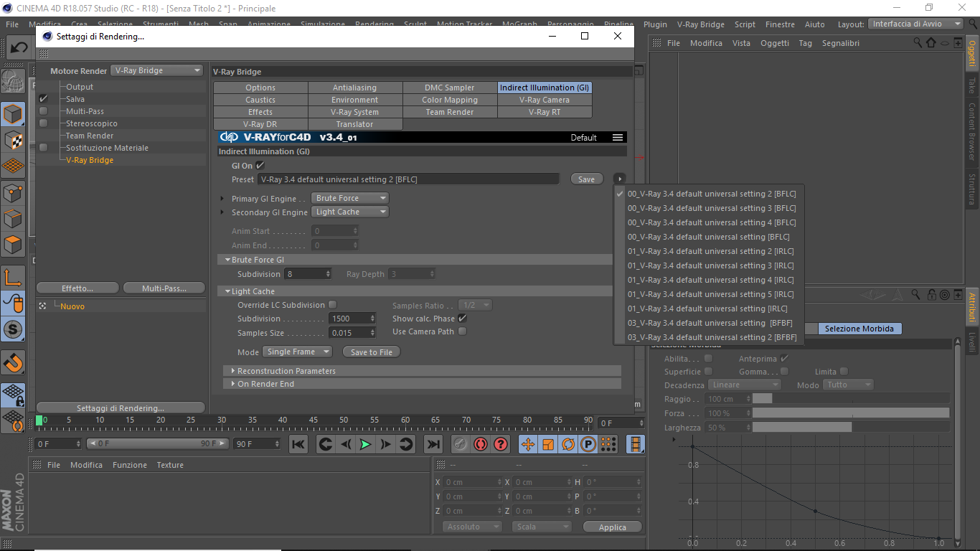
Task: Click the Viewport Solo S icon
Action: (x=14, y=330)
